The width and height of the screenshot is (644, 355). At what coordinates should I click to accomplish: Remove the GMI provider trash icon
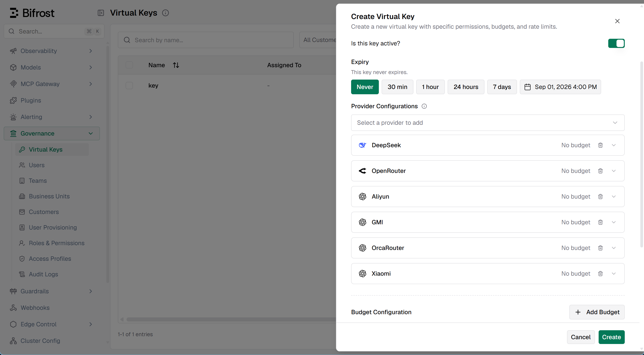tap(600, 222)
